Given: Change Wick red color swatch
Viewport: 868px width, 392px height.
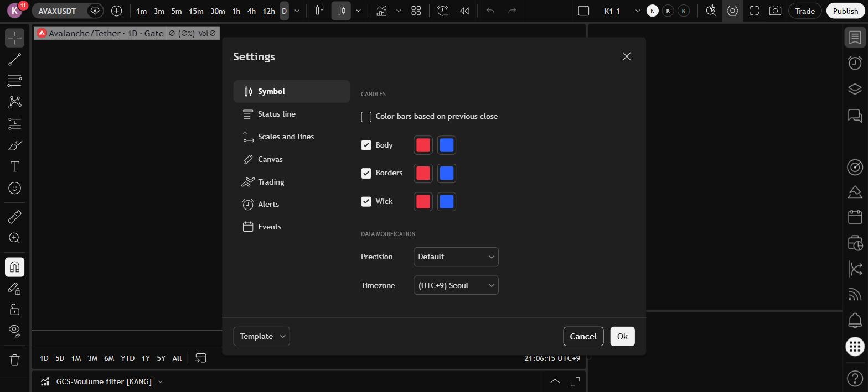Looking at the screenshot, I should [x=423, y=201].
